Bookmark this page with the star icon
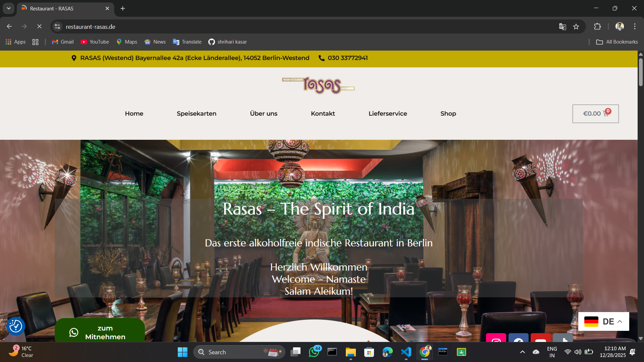 pyautogui.click(x=577, y=26)
